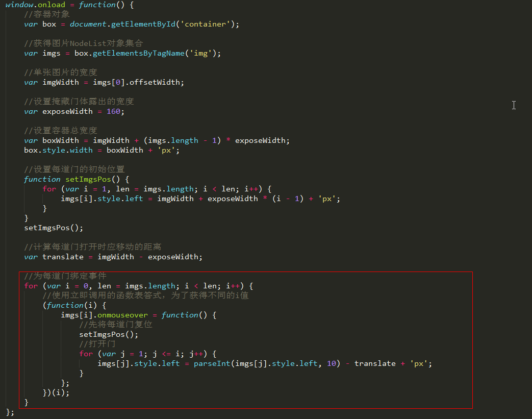The image size is (532, 419).
Task: Click the 'var boxWidth = imgWidth +' line
Action: (157, 140)
